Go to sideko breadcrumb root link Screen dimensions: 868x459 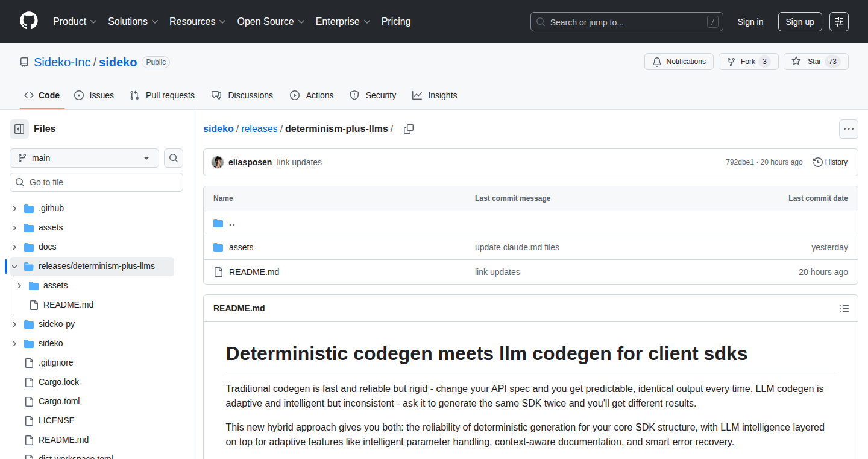[218, 129]
